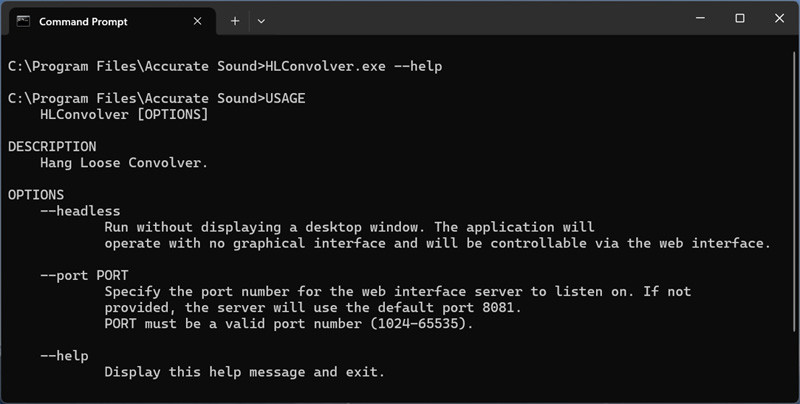Click the DESCRIPTION heading
The width and height of the screenshot is (800, 404).
point(52,147)
